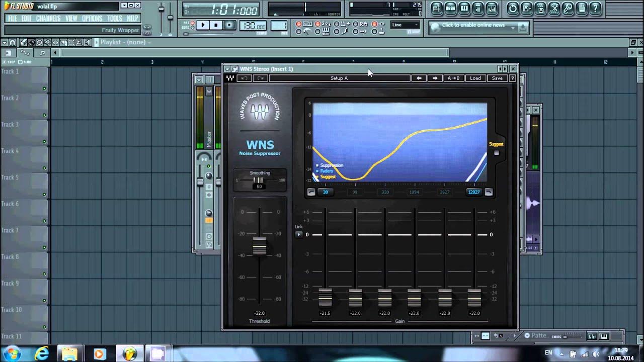The height and width of the screenshot is (362, 644).
Task: Toggle the Track 5 mute LED
Action: point(44,195)
